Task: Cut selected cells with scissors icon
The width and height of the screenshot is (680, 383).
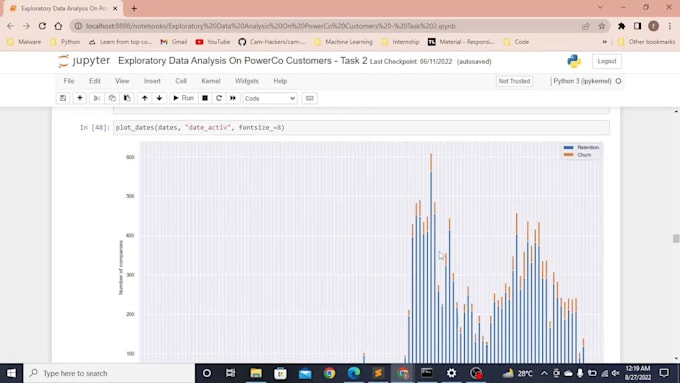Action: [x=97, y=98]
